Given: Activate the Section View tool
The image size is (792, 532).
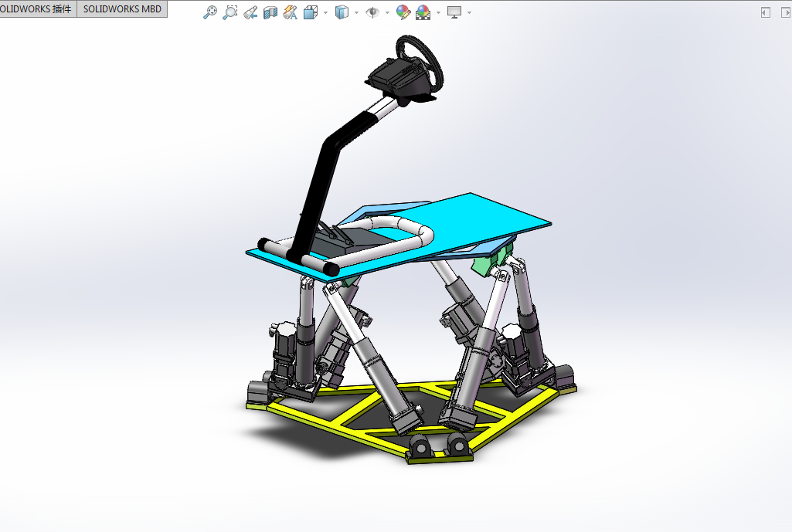Looking at the screenshot, I should 270,12.
